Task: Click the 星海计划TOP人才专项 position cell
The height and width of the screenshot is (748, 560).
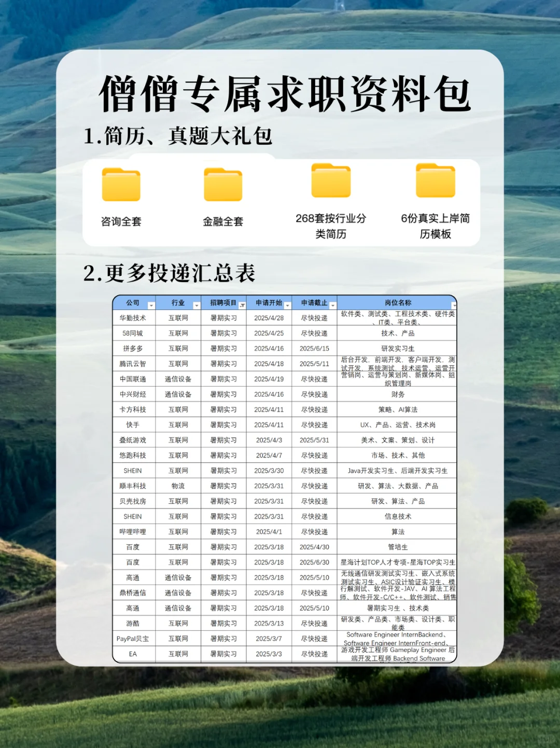Action: click(x=398, y=562)
